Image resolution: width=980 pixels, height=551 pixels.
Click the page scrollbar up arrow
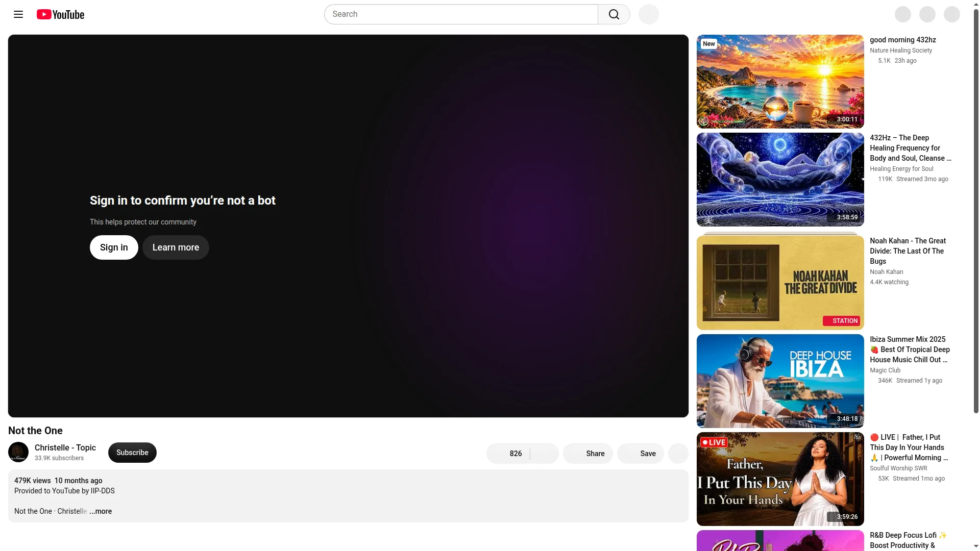click(976, 4)
